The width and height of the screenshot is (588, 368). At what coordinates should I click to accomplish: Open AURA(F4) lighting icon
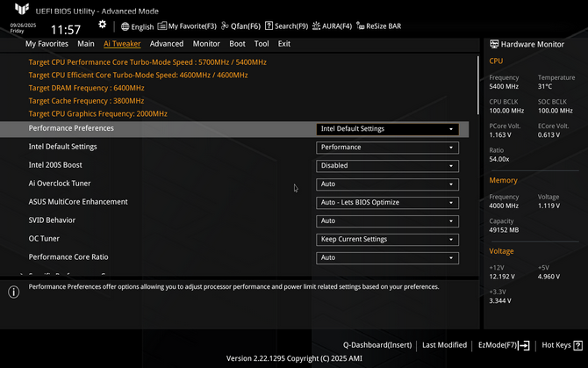316,25
